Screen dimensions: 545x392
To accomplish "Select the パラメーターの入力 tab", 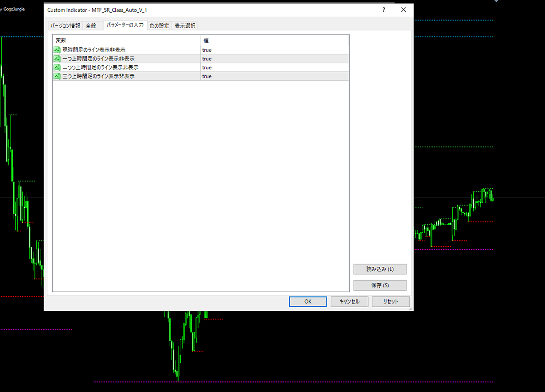I will [x=125, y=25].
